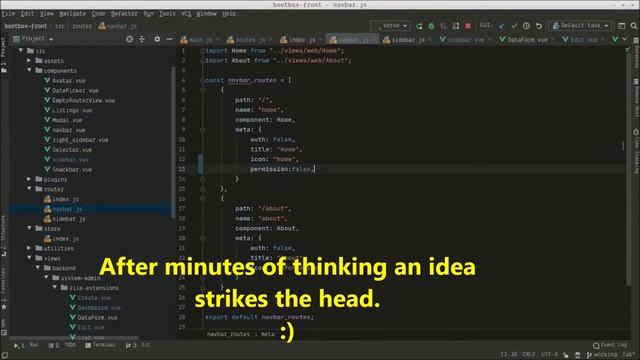Collapse the store folder
Image resolution: width=640 pixels, height=360 pixels.
click(29, 228)
